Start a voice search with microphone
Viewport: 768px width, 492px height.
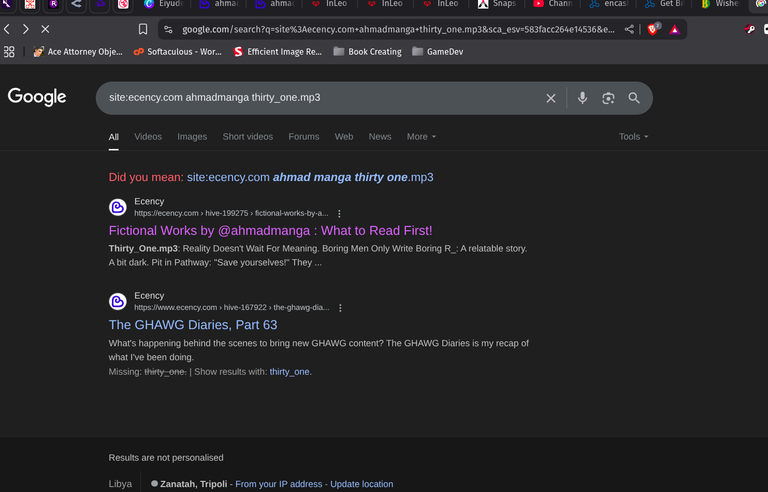tap(582, 98)
